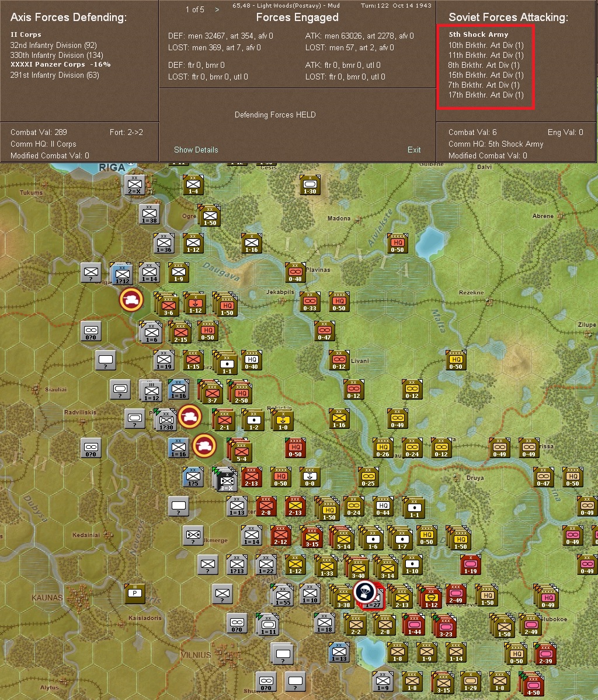Select the 0-44 white HQ counter
The width and height of the screenshot is (598, 700).
click(x=383, y=506)
